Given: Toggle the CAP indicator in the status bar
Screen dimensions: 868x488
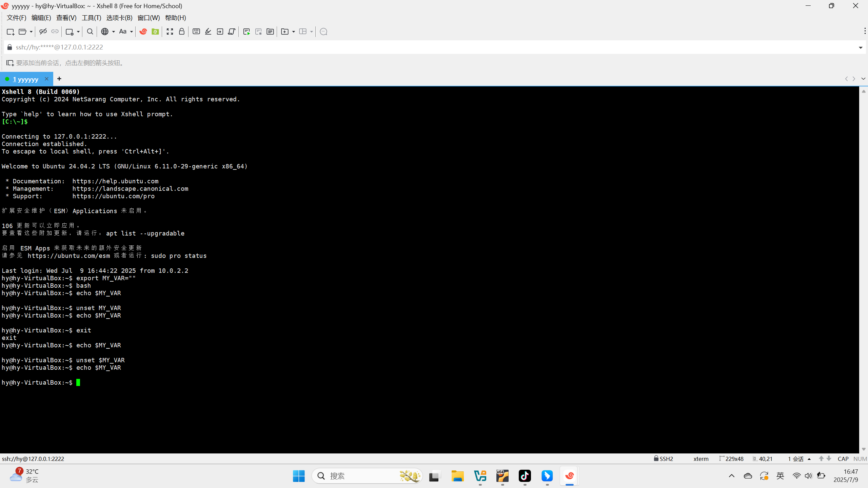Looking at the screenshot, I should coord(843,459).
